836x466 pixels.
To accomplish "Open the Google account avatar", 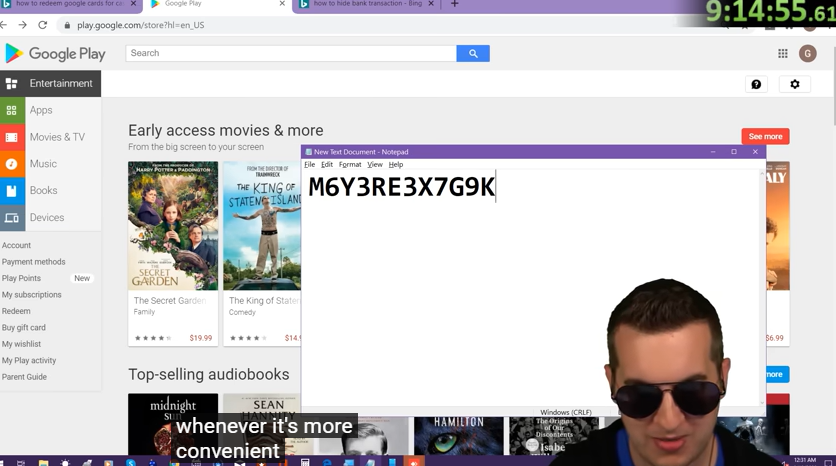I will pos(808,53).
